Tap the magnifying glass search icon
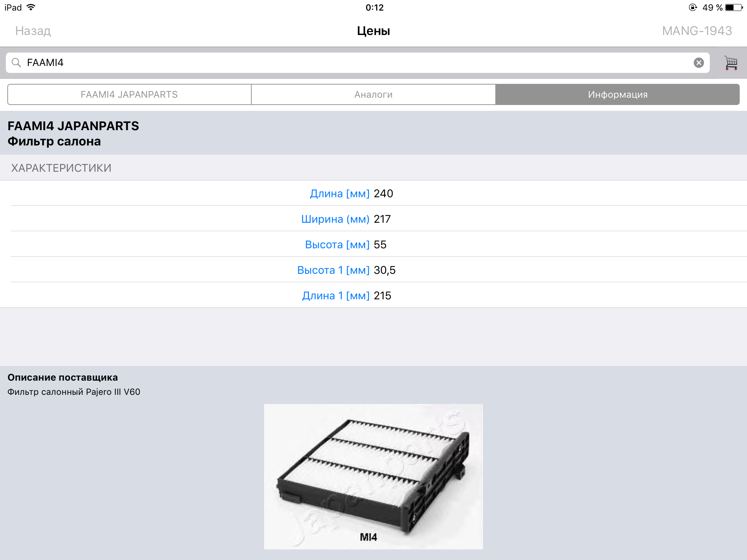 pyautogui.click(x=16, y=63)
